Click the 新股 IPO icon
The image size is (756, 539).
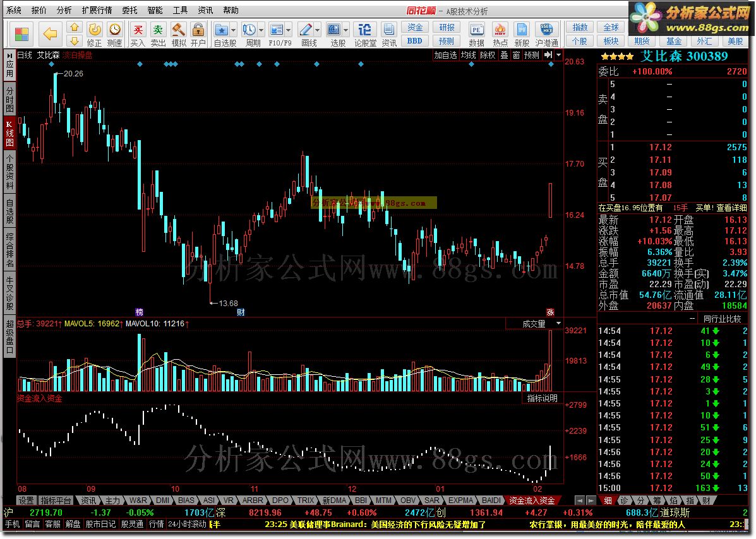[x=522, y=30]
